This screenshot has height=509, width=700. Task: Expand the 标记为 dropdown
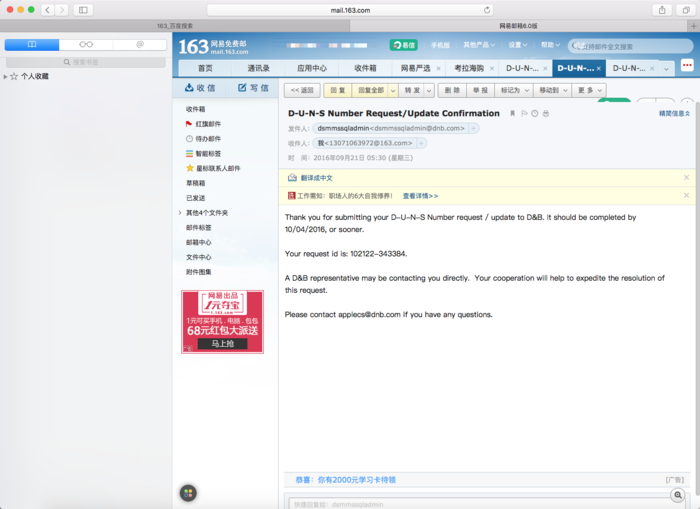514,90
